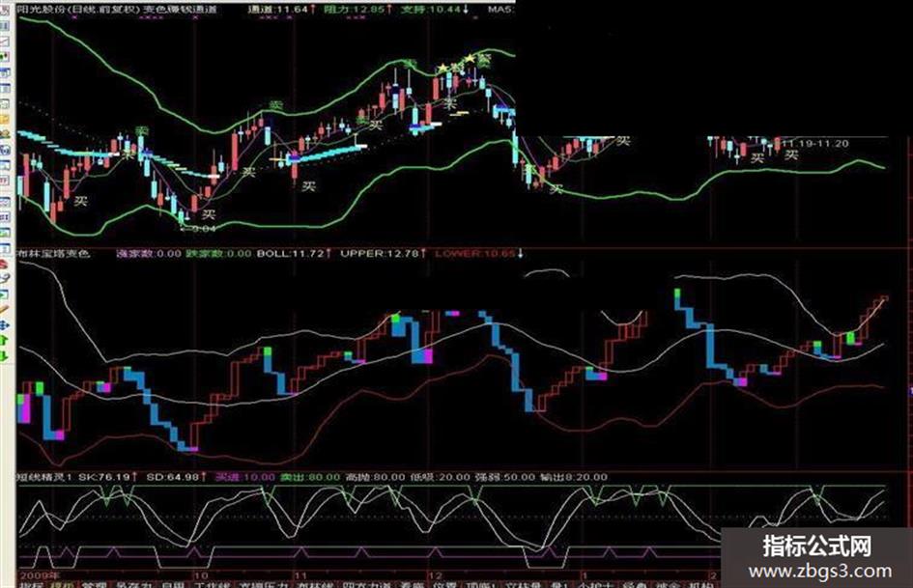Image resolution: width=913 pixels, height=588 pixels.
Task: Click the green 卖出:80.00 label
Action: click(310, 477)
